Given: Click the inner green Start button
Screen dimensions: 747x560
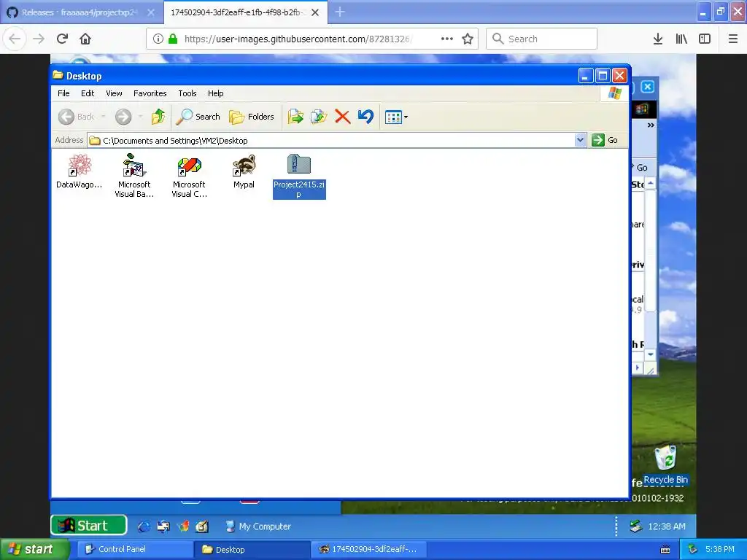Looking at the screenshot, I should coord(88,525).
